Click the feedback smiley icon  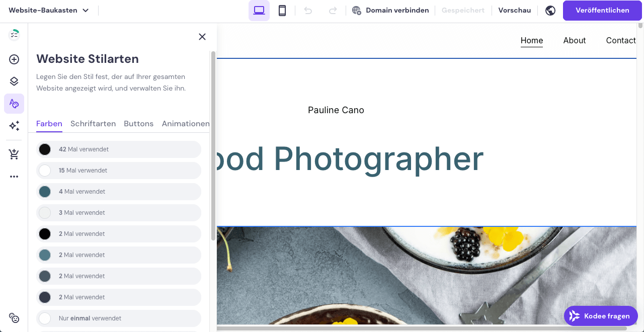pyautogui.click(x=14, y=318)
